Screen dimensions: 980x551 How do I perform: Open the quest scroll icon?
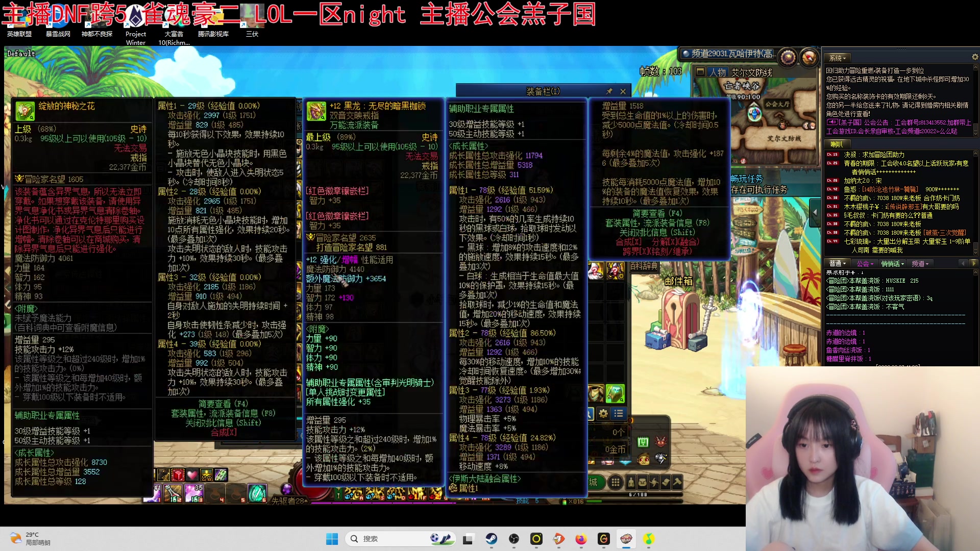click(x=666, y=482)
